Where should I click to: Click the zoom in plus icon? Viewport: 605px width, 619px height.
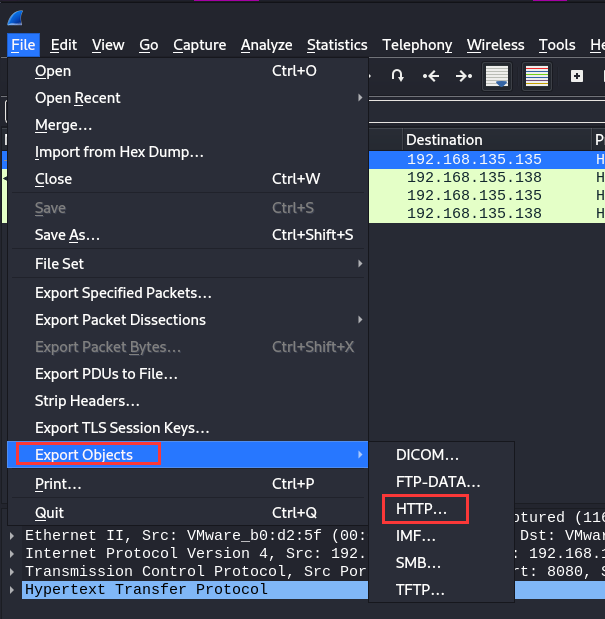(x=577, y=76)
